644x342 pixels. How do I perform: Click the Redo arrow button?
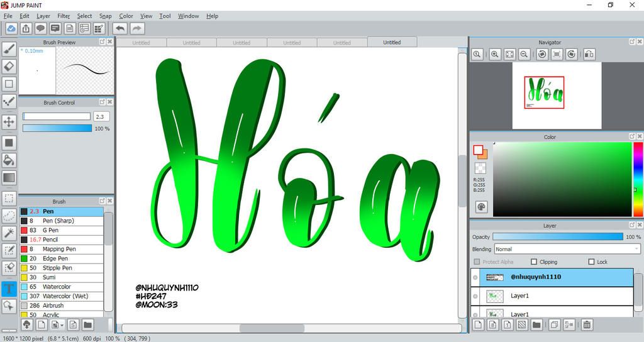137,28
